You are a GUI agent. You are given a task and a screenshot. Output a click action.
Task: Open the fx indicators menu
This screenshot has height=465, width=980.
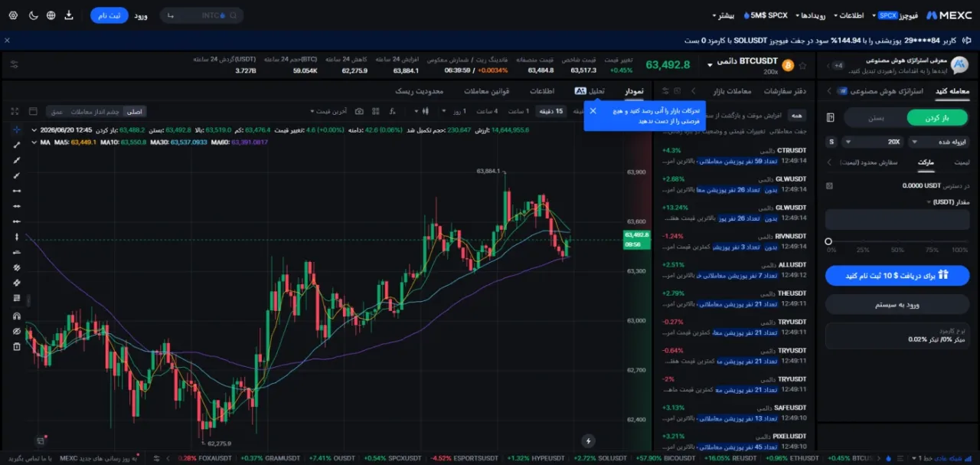[x=393, y=111]
